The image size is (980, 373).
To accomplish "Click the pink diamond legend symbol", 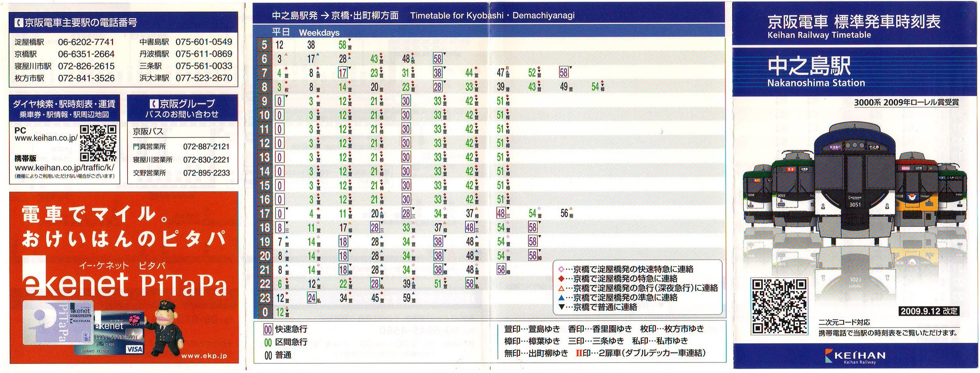I will pyautogui.click(x=561, y=269).
